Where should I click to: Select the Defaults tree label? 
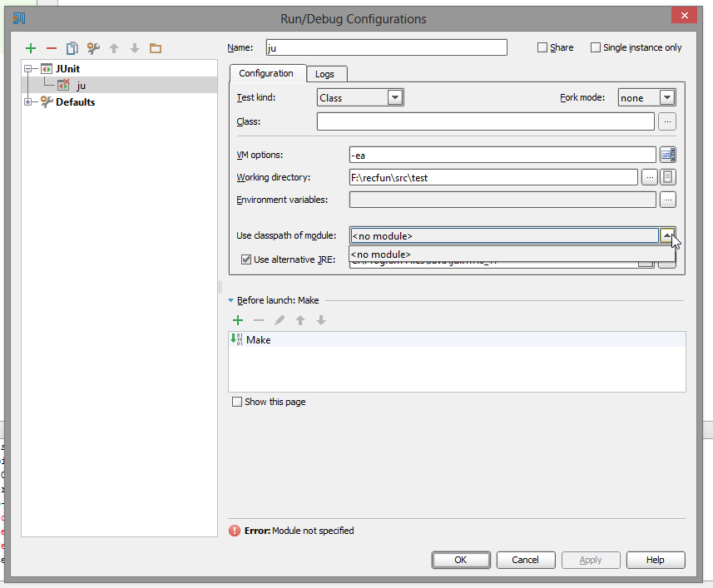[x=76, y=102]
